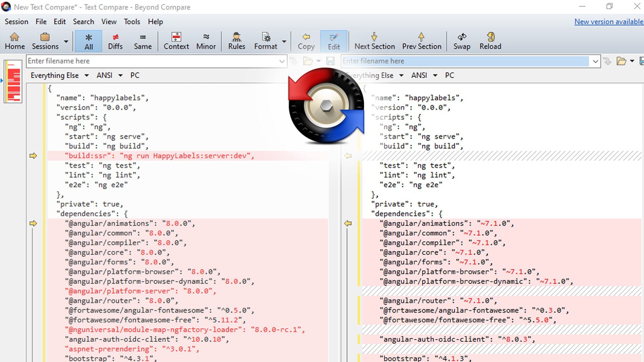Show only Diffs lines
This screenshot has height=362, width=644.
[x=115, y=41]
